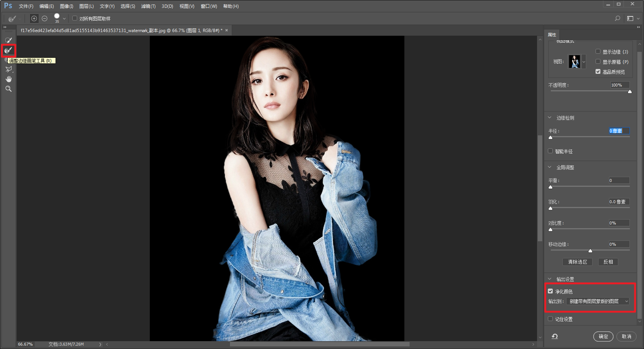The image size is (644, 349).
Task: Click the 移动边缘 0% field
Action: tap(619, 244)
